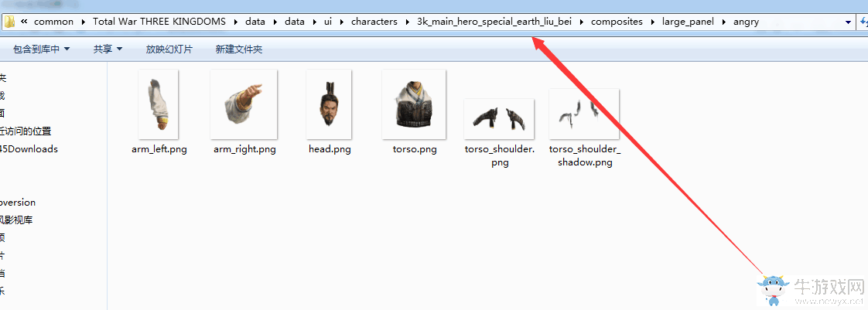The height and width of the screenshot is (310, 868).
Task: Open 共享 dropdown menu
Action: [108, 49]
